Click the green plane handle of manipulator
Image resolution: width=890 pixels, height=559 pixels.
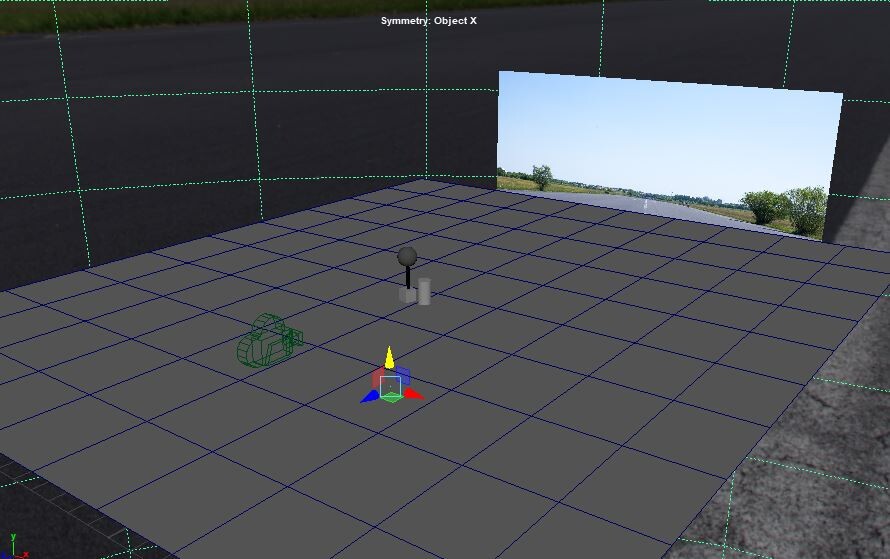(391, 398)
